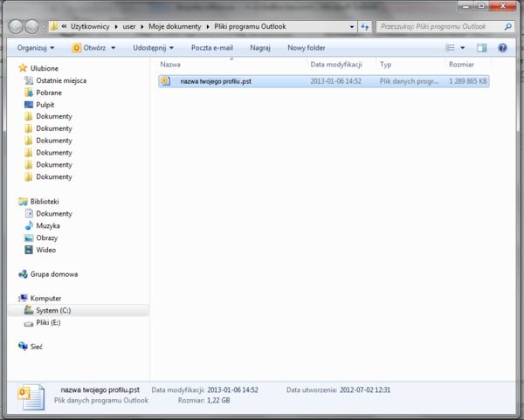Click the Outlook icon on Otwórz button
524x420 pixels.
(x=77, y=48)
